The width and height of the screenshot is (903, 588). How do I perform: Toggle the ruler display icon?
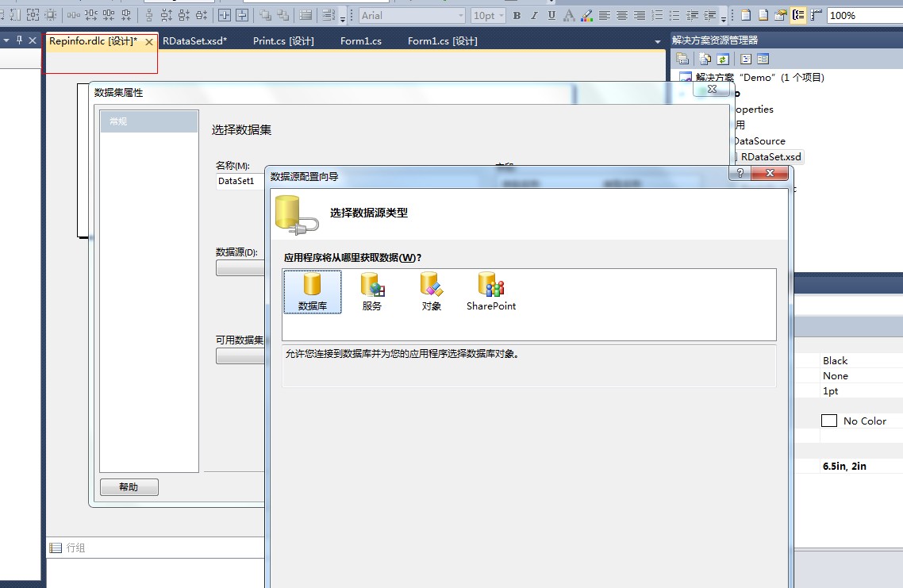coord(816,16)
